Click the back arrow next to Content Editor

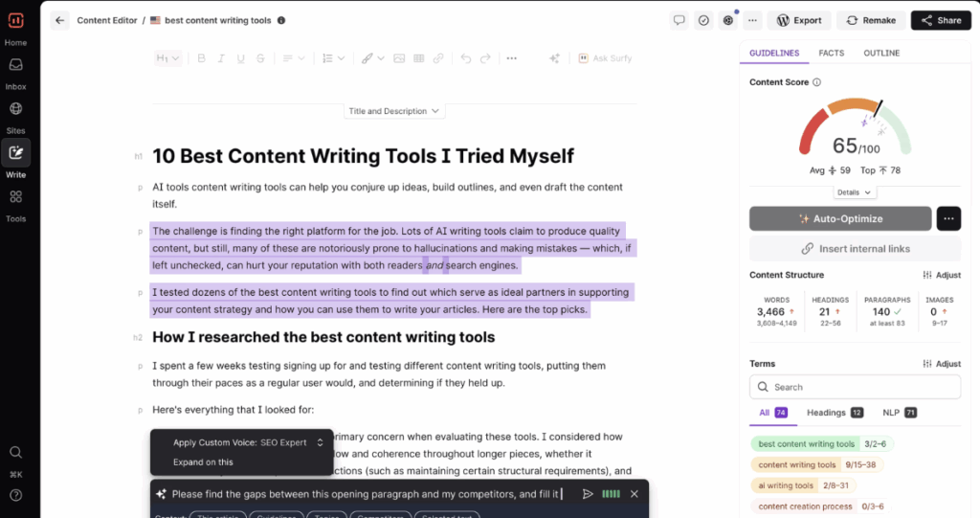(60, 20)
